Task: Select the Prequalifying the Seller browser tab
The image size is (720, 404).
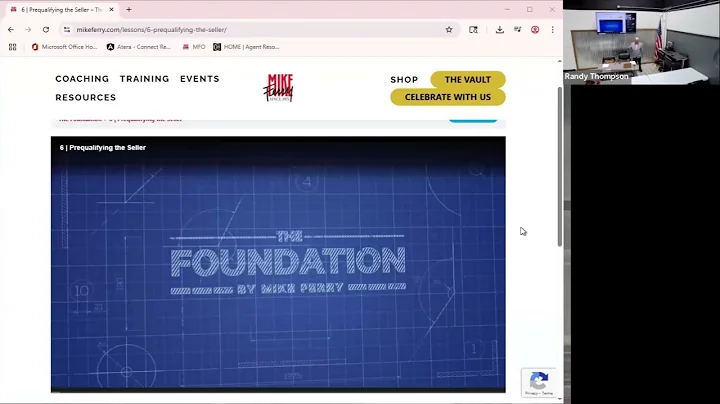Action: (62, 10)
